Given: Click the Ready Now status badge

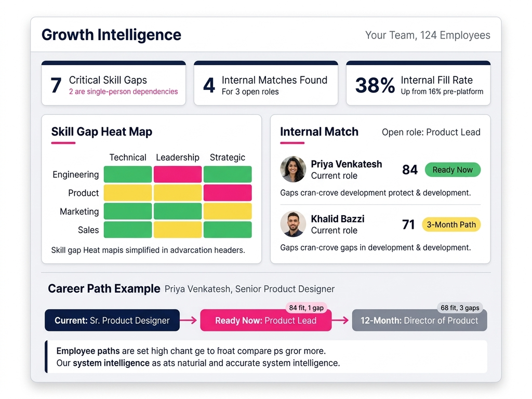Looking at the screenshot, I should click(x=453, y=170).
